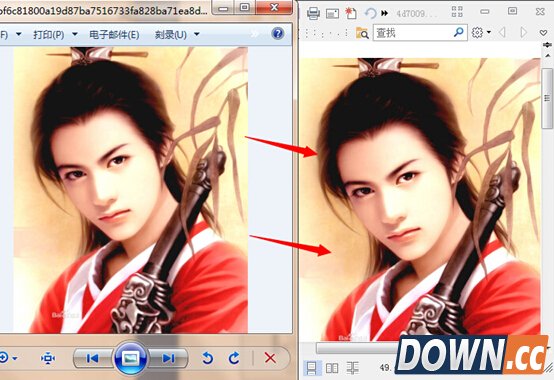The width and height of the screenshot is (554, 380).
Task: Start slideshow with round blue center button
Action: coord(130,358)
